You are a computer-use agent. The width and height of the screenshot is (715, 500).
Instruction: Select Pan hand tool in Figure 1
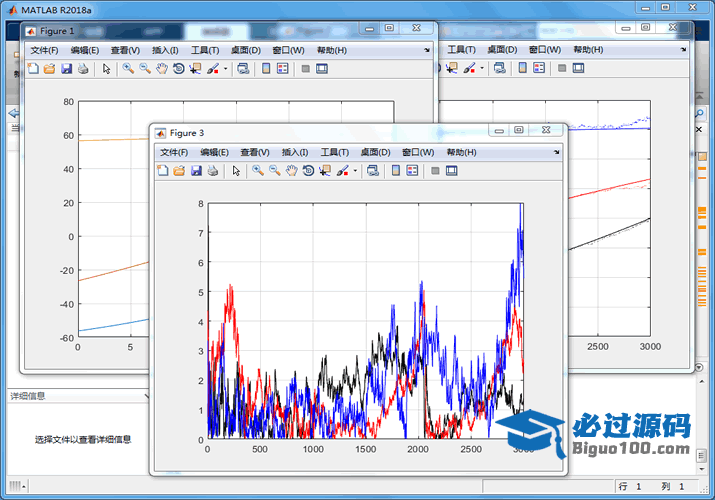pyautogui.click(x=162, y=69)
